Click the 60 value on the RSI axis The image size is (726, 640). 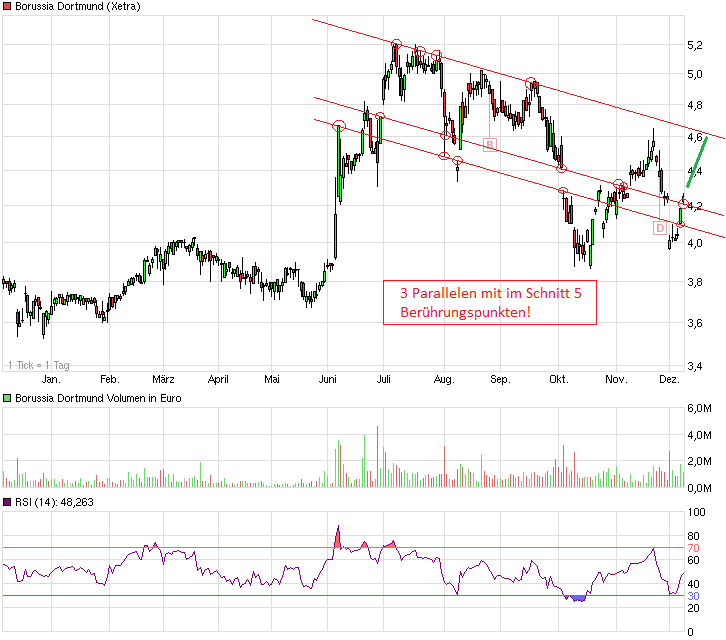coord(694,560)
